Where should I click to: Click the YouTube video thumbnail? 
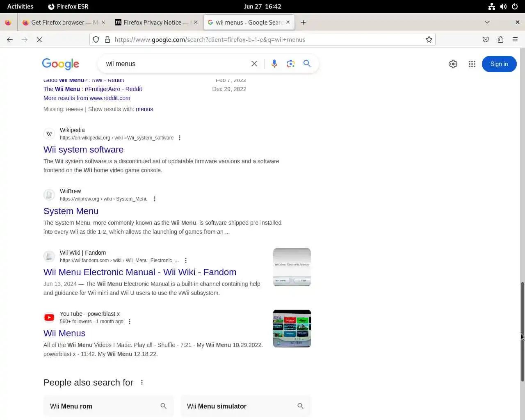tap(292, 329)
